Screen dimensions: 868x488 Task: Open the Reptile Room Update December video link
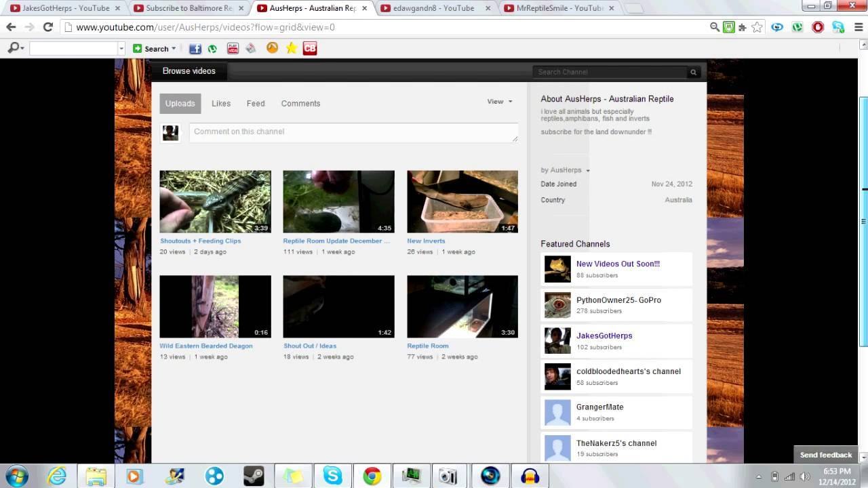coord(336,241)
